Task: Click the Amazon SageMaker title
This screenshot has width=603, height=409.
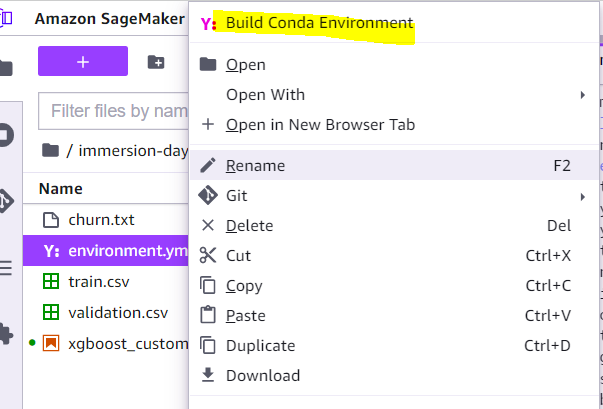Action: pos(110,18)
